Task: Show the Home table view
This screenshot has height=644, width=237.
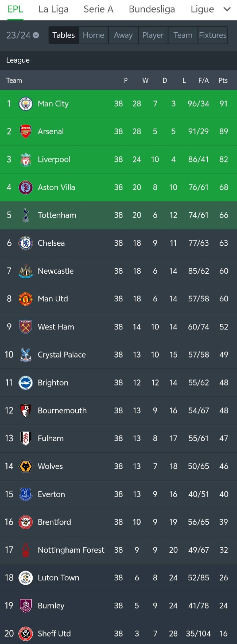Action: tap(93, 35)
